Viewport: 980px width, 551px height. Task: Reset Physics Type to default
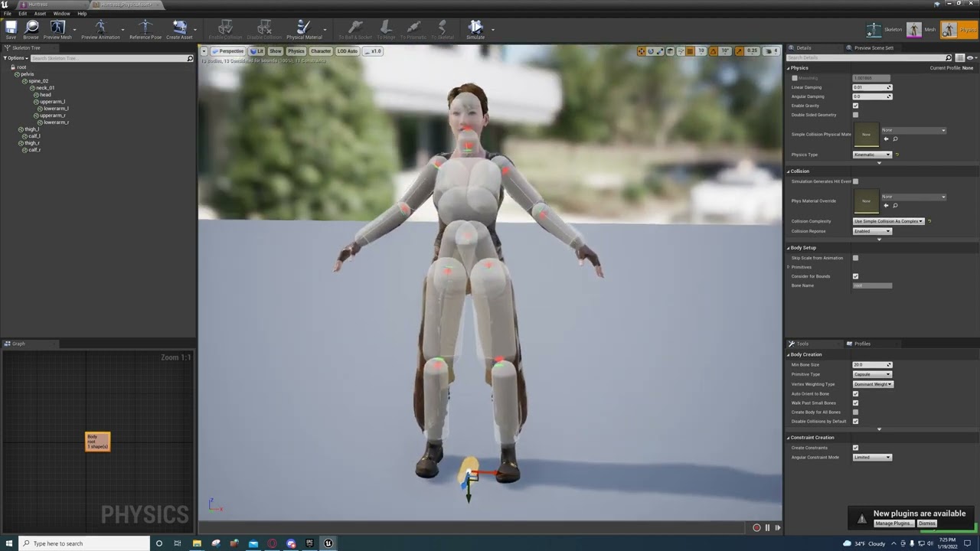[897, 155]
